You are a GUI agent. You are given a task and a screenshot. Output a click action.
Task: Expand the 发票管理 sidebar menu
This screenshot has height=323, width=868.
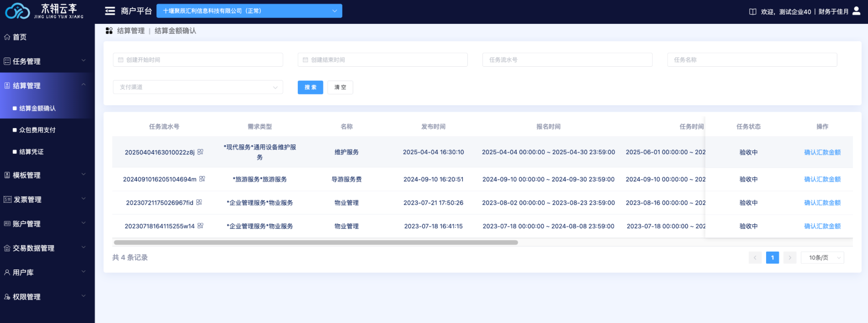click(x=46, y=199)
